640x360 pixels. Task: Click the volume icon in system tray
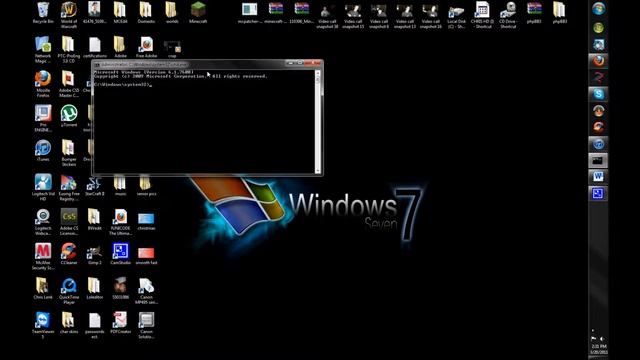pos(602,339)
